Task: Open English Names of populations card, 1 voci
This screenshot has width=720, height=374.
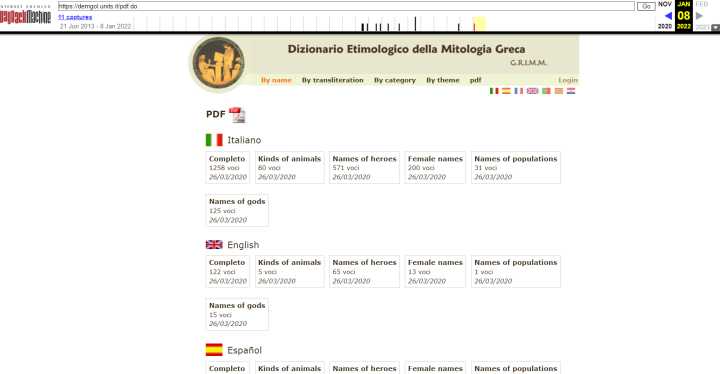Action: [x=516, y=272]
